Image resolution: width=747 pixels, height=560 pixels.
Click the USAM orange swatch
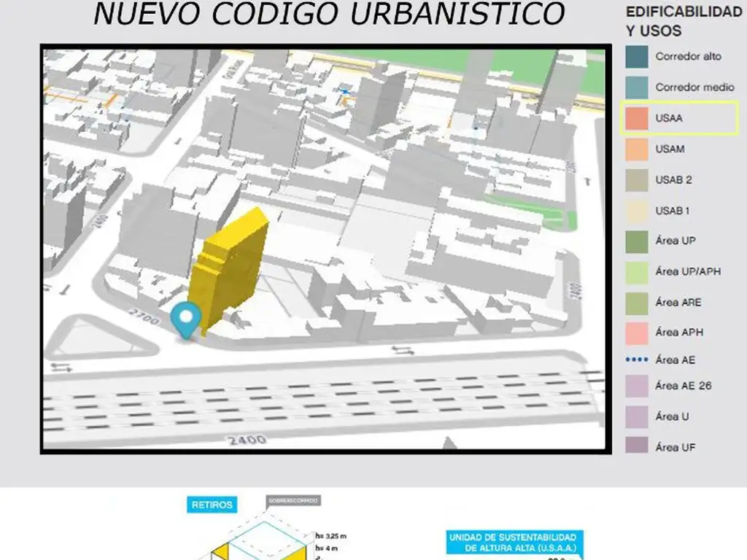(636, 149)
